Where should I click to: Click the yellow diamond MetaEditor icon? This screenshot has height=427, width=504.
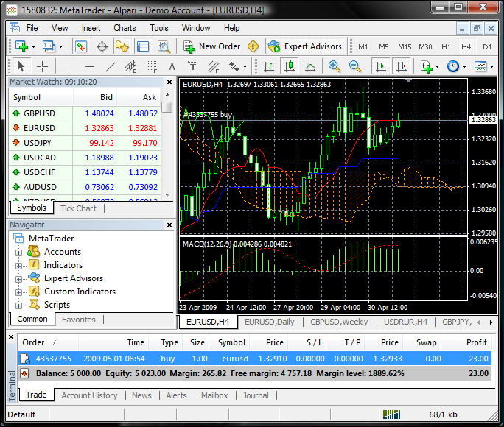tap(253, 46)
